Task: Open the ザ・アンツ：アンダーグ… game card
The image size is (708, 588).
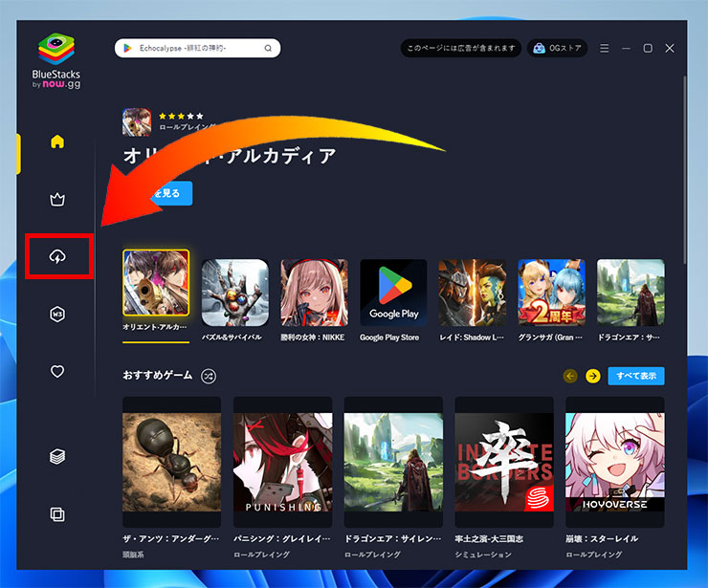Action: point(171,462)
